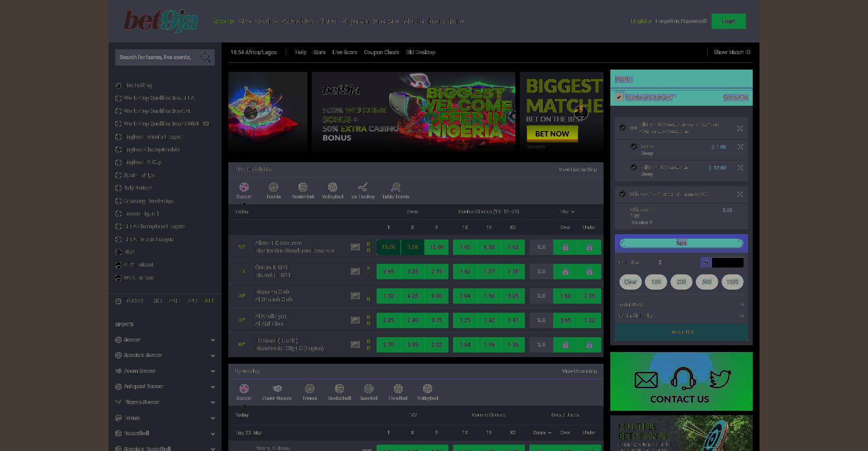Open stats chart icon for Al Khalidiyah match
The width and height of the screenshot is (868, 451).
click(355, 320)
